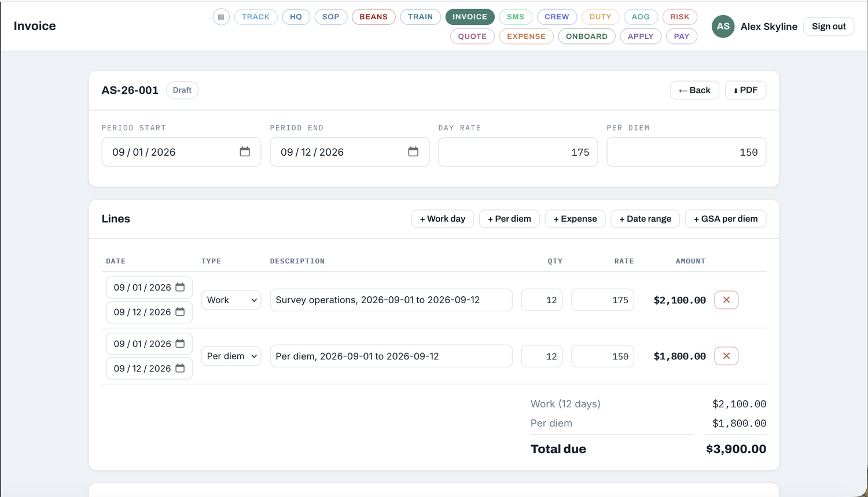Edit rate 175 on Work line
The width and height of the screenshot is (868, 497).
tap(602, 300)
